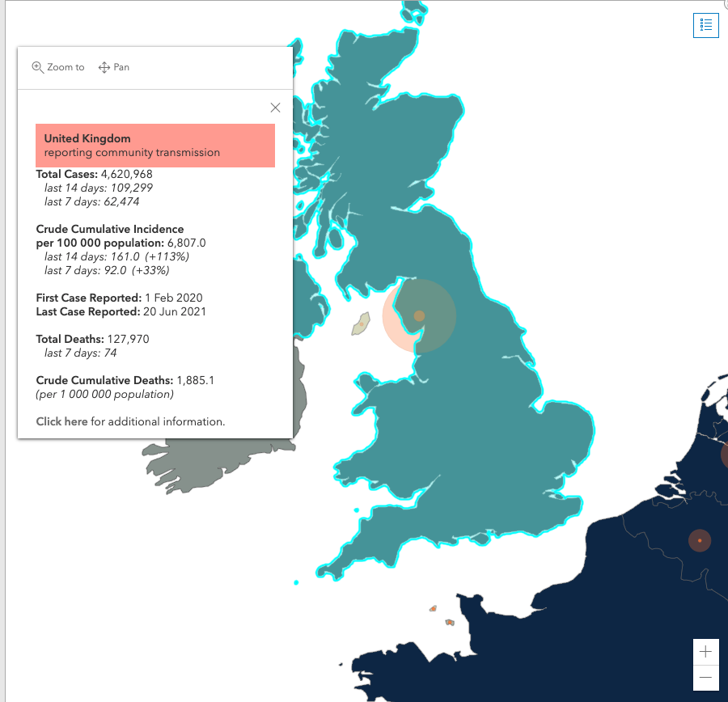Click the Jersey island orange marker
This screenshot has width=728, height=702.
[450, 622]
